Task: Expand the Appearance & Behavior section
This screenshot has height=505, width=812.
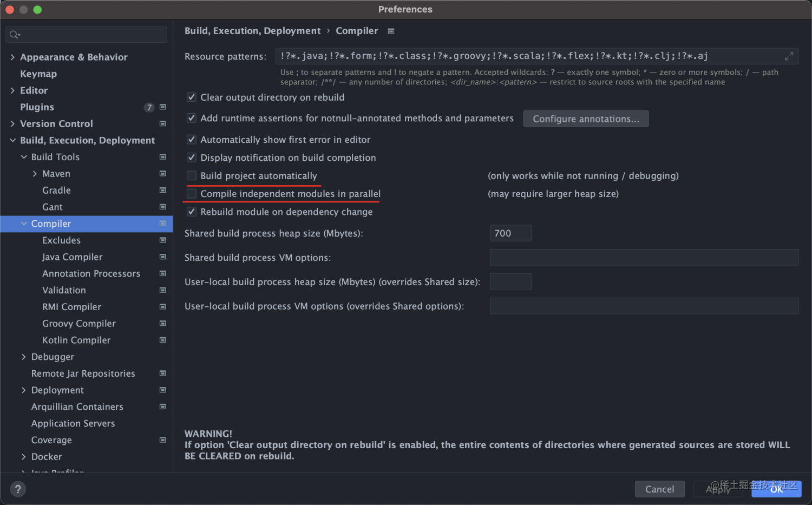Action: (12, 57)
